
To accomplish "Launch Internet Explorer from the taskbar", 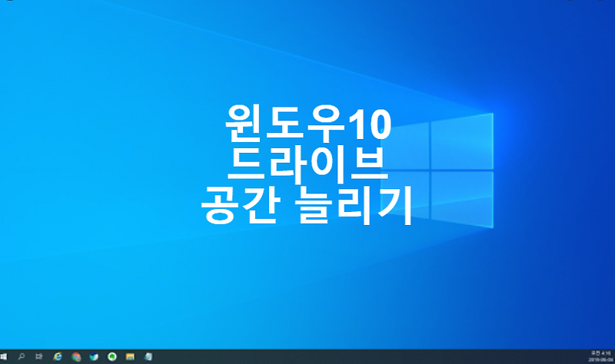I will tap(58, 356).
